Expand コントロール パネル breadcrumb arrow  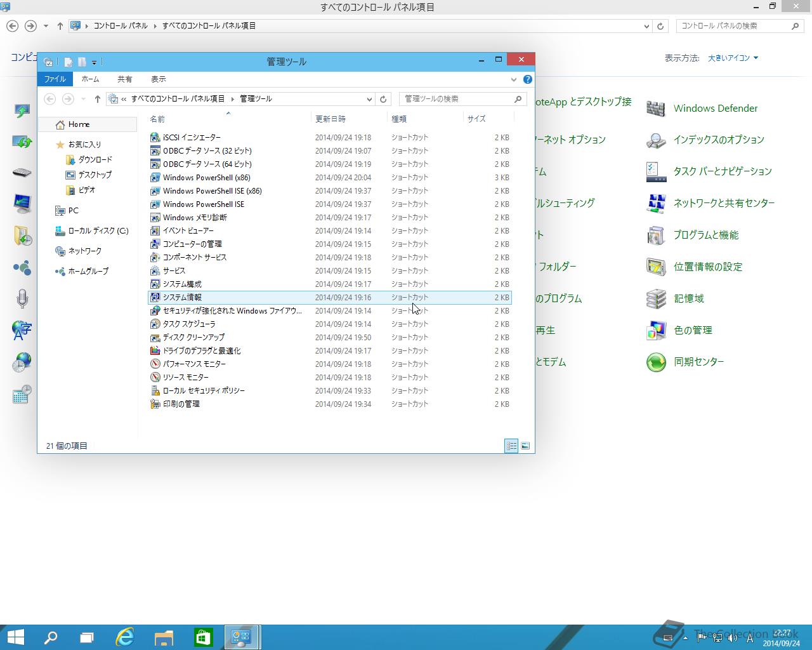(155, 26)
